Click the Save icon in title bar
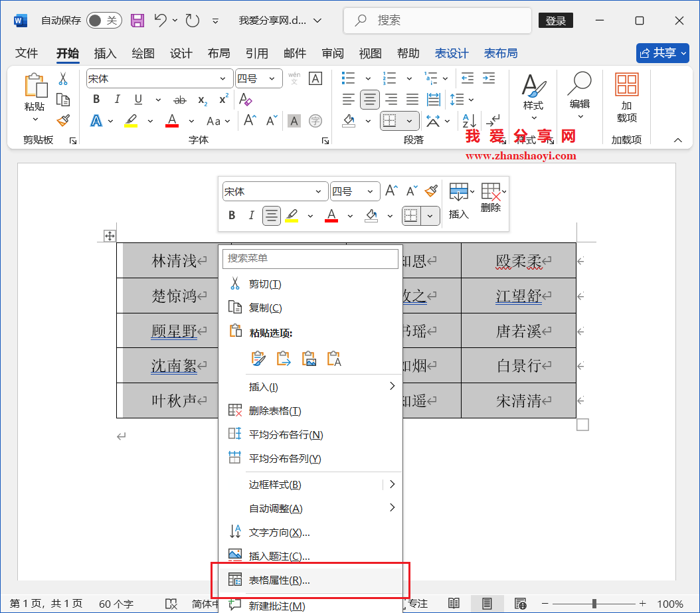Viewport: 700px width, 613px height. 137,21
